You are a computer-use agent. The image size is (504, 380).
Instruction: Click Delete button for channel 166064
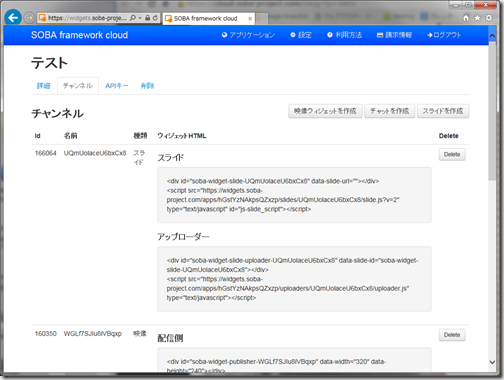pos(452,154)
